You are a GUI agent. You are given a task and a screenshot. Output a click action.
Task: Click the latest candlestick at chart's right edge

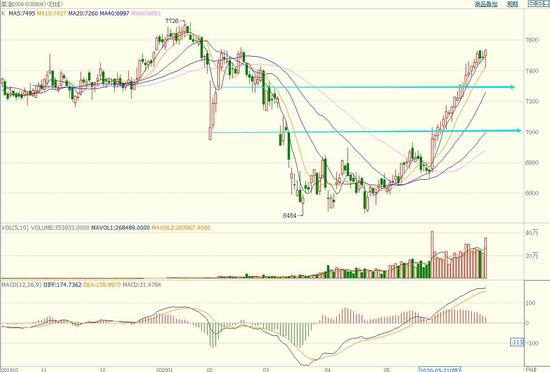pyautogui.click(x=485, y=58)
